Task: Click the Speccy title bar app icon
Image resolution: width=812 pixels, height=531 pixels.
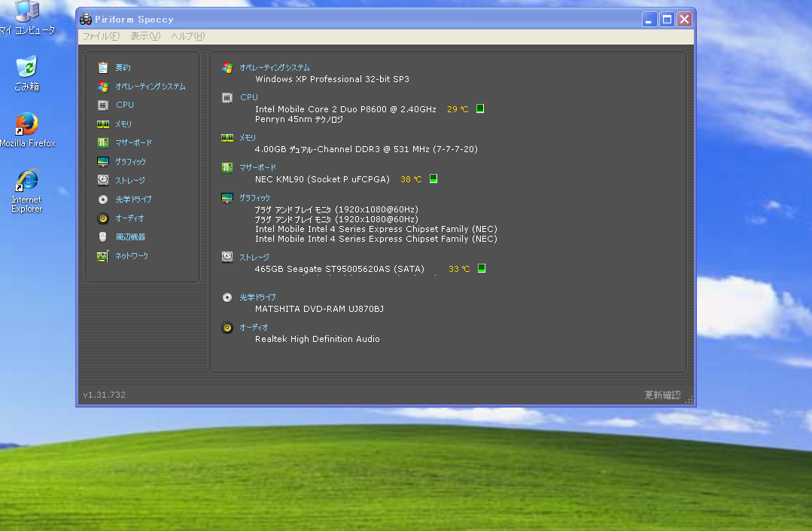Action: [86, 19]
